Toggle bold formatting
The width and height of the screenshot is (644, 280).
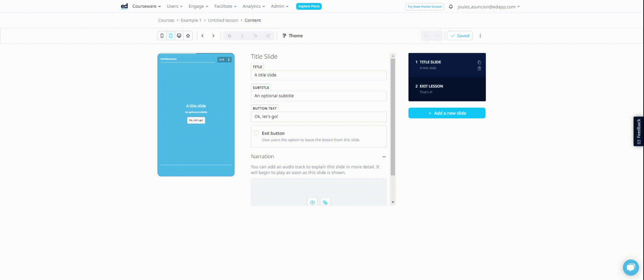pos(229,36)
